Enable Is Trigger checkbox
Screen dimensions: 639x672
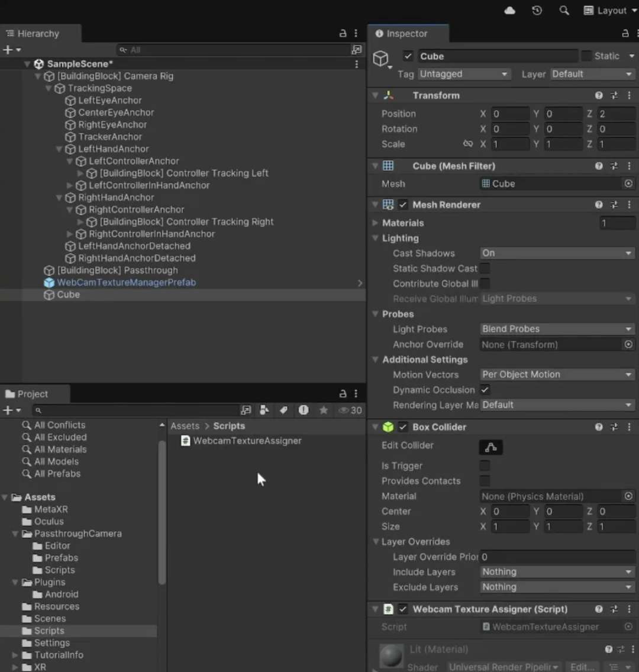[485, 466]
